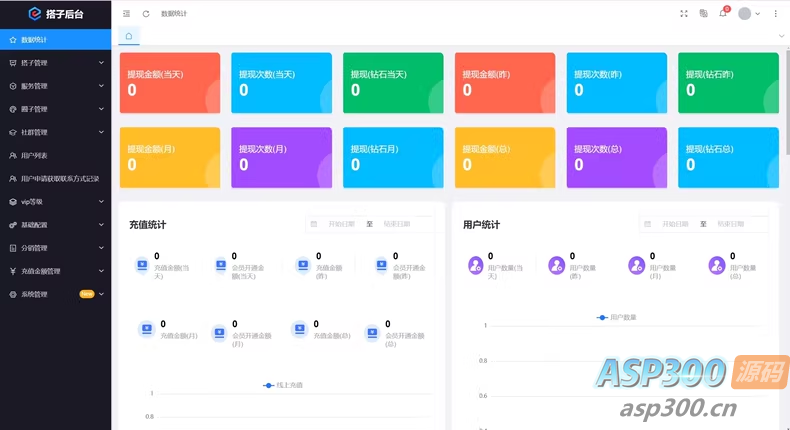Click the 用户数量(当天) purple user icon
790x430 pixels.
tap(476, 265)
